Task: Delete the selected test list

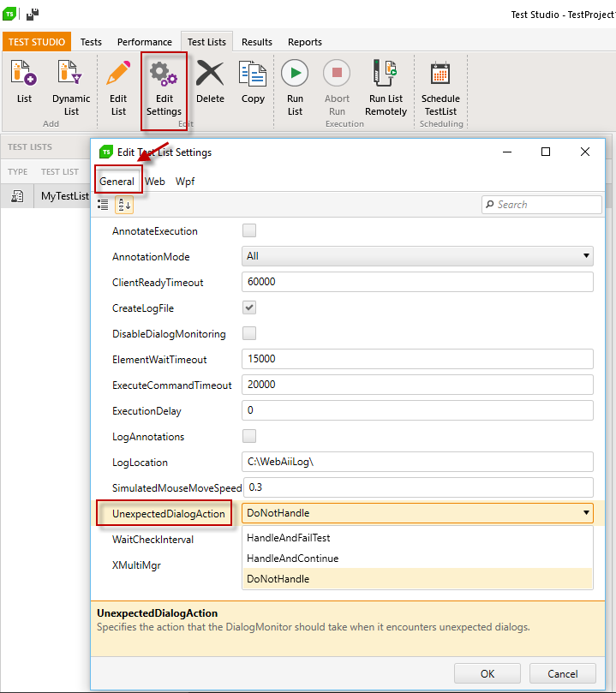Action: 210,81
